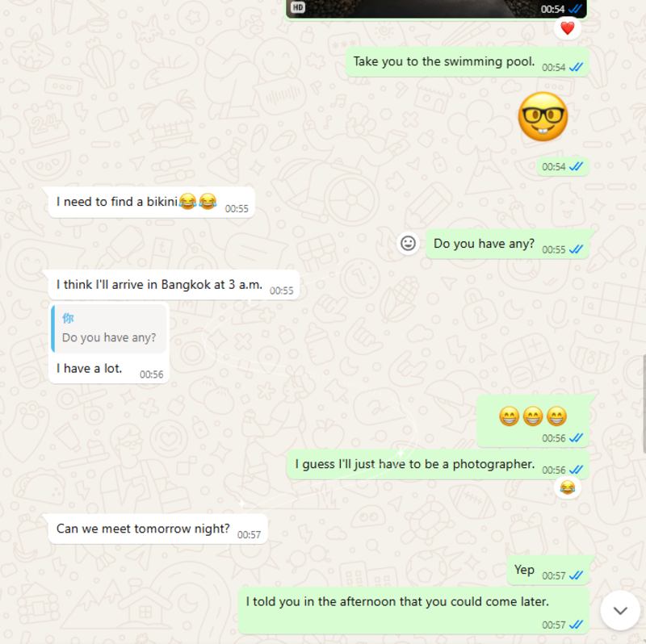Click the chat scrollbar on the right edge
The image size is (646, 644).
[x=644, y=404]
